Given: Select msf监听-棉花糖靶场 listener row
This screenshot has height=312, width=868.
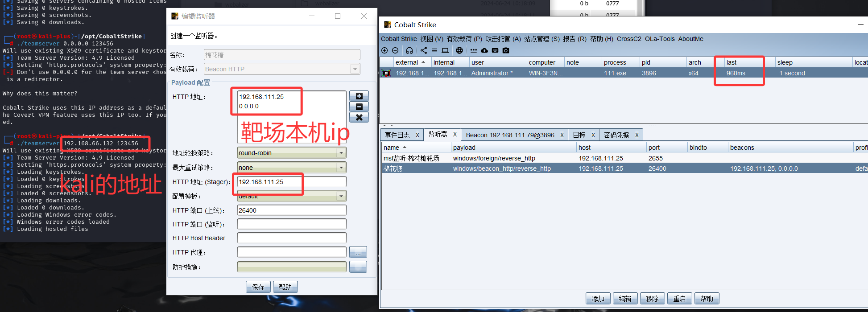Looking at the screenshot, I should [x=624, y=158].
